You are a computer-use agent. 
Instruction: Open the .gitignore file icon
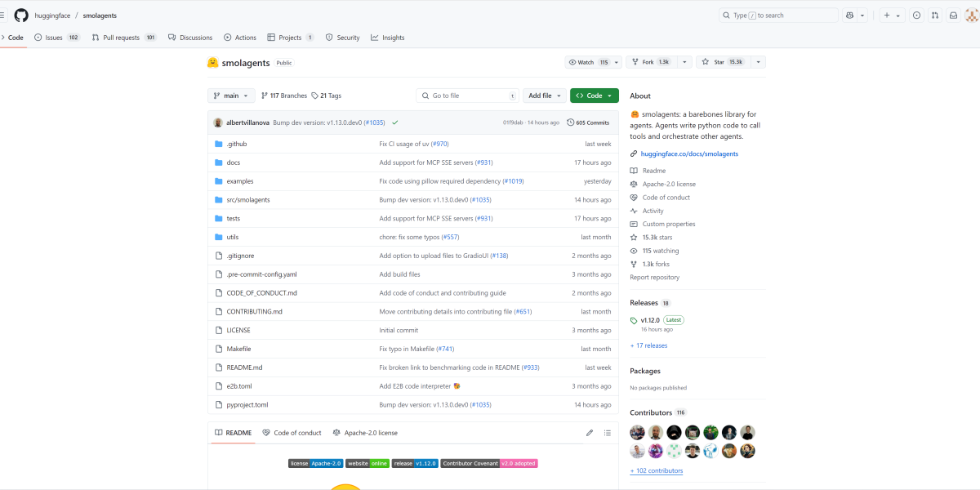pyautogui.click(x=219, y=256)
